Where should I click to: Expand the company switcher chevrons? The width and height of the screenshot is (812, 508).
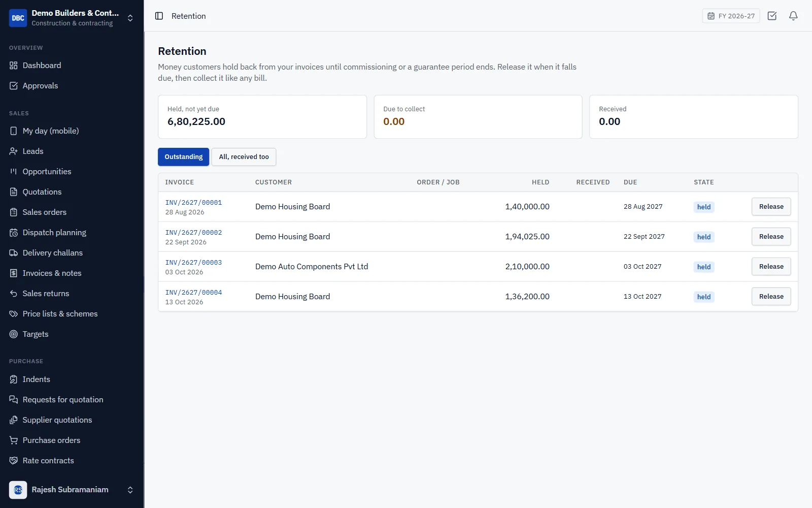click(130, 18)
